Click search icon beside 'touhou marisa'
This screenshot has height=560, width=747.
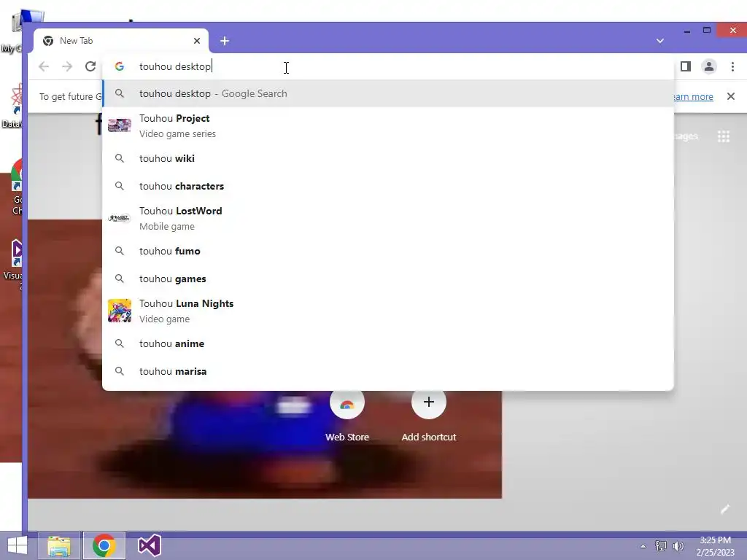[x=120, y=371]
